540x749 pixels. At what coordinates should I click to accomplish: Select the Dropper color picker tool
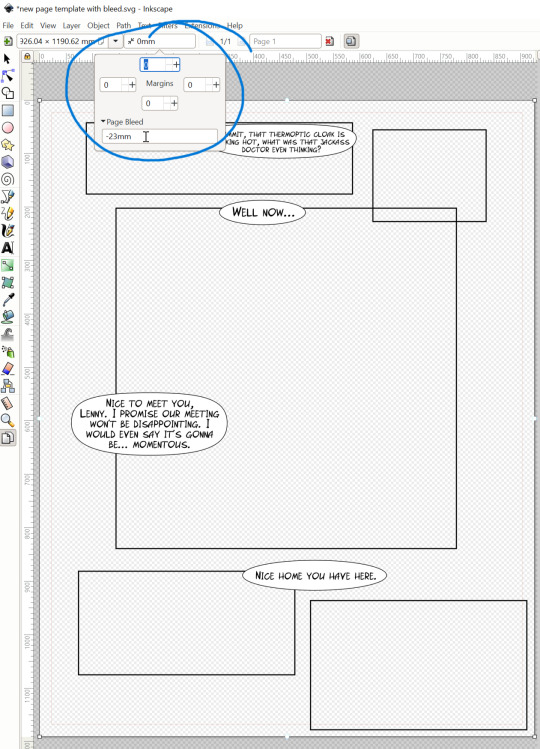point(7,300)
